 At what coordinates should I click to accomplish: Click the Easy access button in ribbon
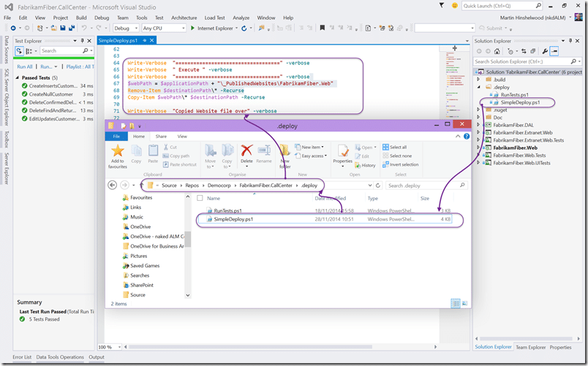click(x=311, y=156)
